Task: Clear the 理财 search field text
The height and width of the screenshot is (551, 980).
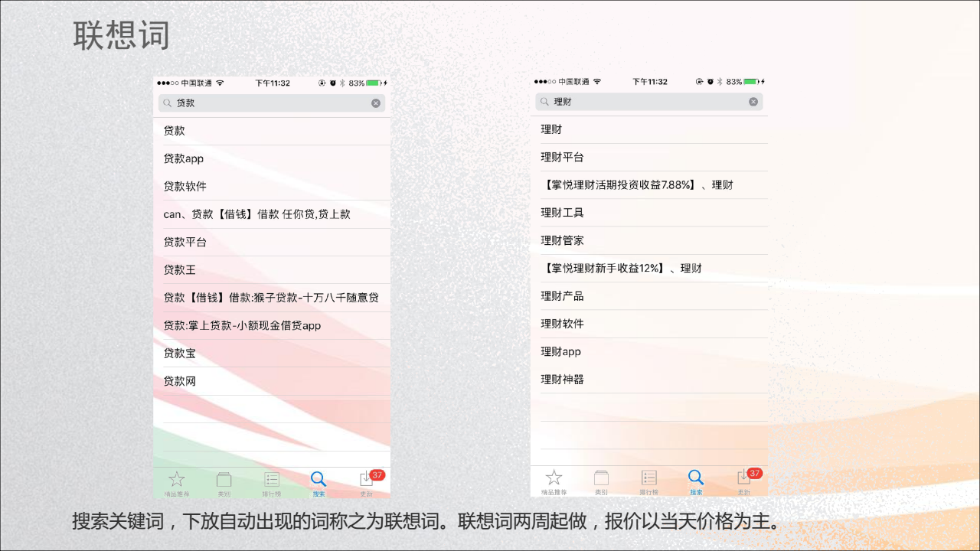Action: [x=753, y=102]
